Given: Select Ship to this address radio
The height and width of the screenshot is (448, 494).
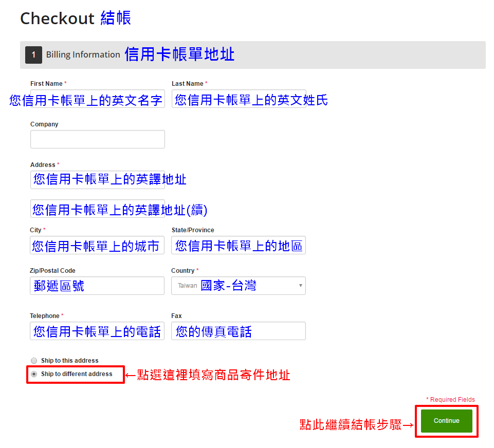Looking at the screenshot, I should 34,361.
